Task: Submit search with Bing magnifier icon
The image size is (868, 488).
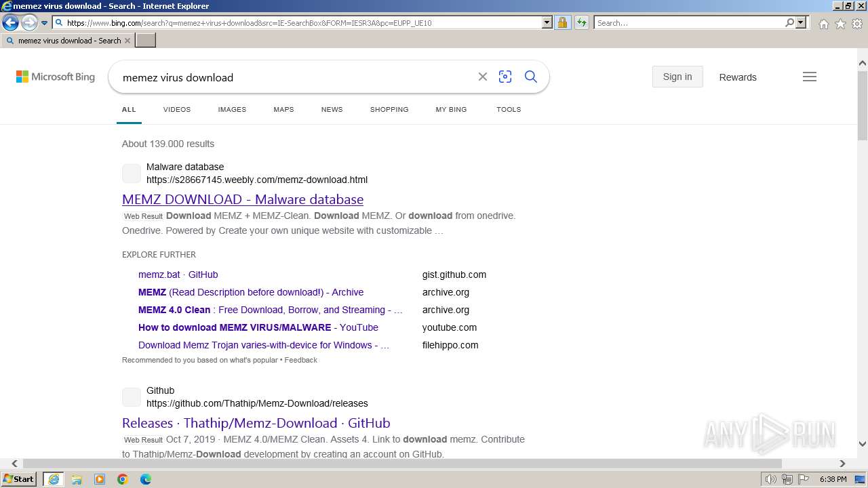Action: pos(531,77)
